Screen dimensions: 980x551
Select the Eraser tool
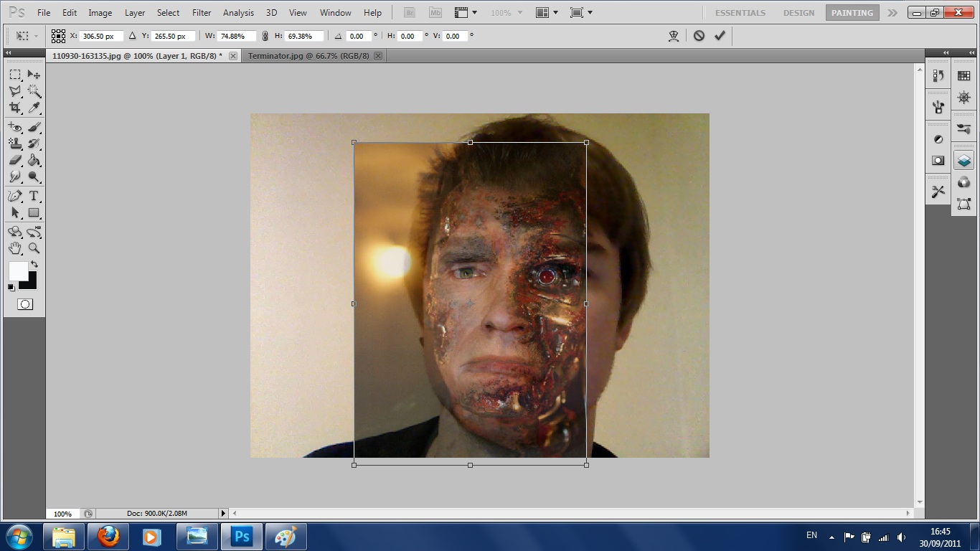tap(15, 160)
